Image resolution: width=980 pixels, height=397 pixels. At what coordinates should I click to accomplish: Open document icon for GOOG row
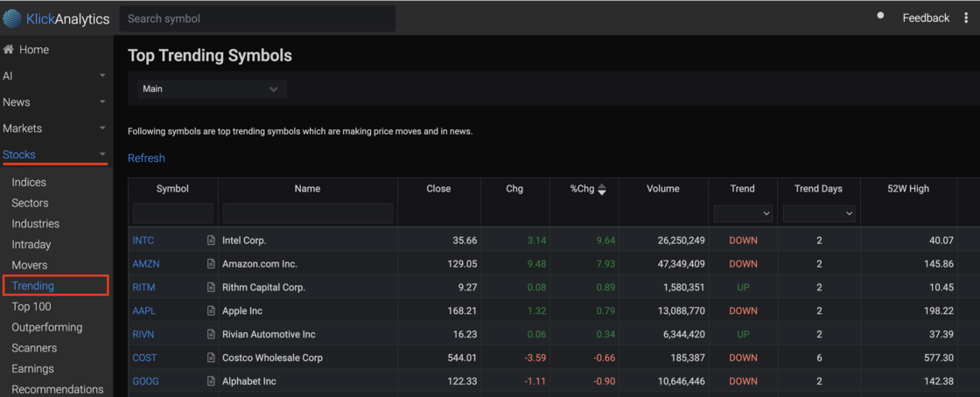211,381
